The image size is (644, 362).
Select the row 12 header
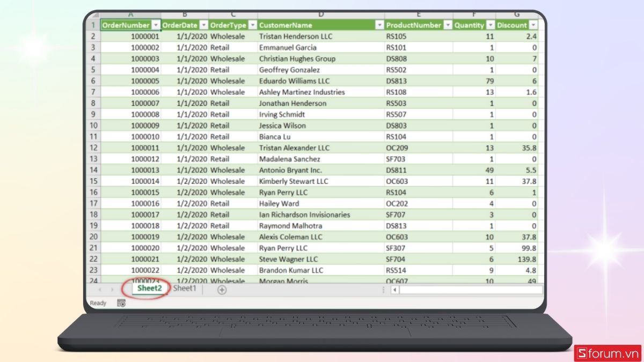93,147
